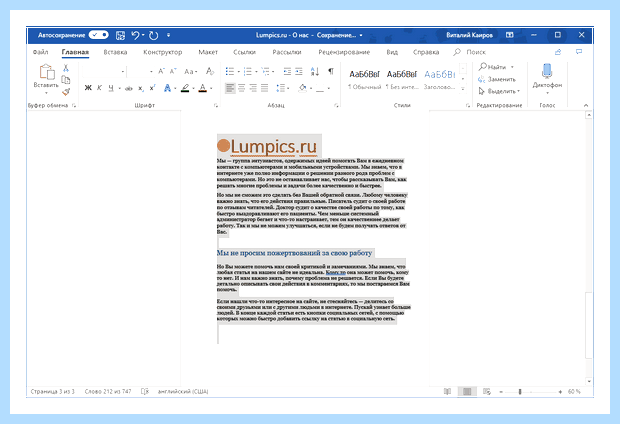The height and width of the screenshot is (424, 620).
Task: Open the Рассылки tab
Action: click(287, 52)
